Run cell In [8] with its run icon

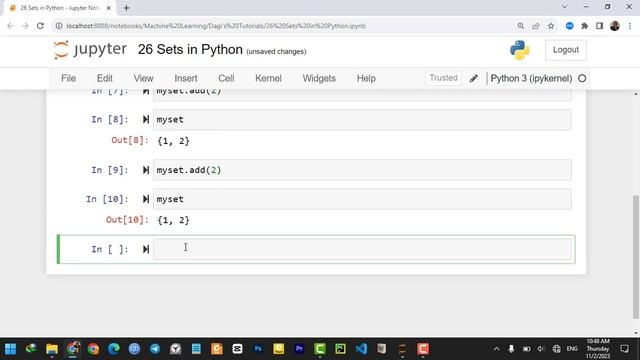[x=146, y=120]
